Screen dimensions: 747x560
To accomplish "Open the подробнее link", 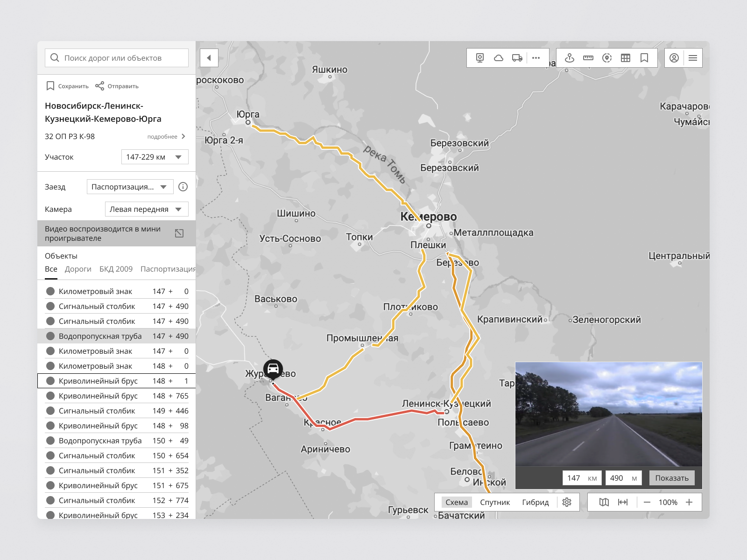I will [162, 137].
